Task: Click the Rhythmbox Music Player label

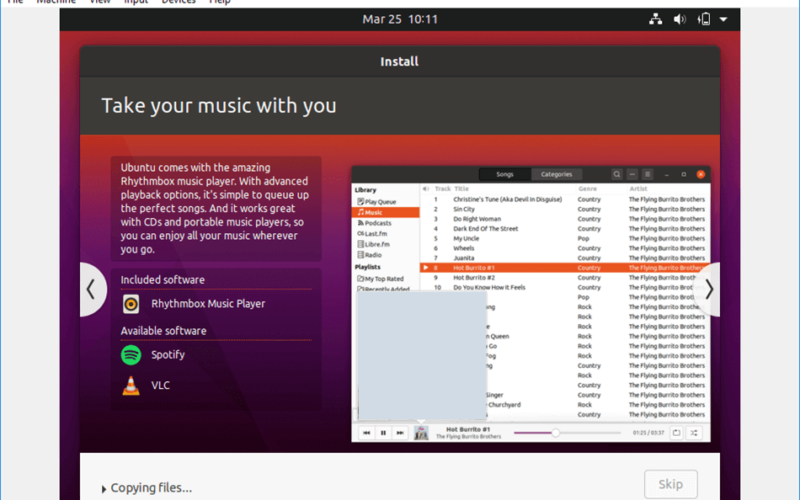Action: 208,304
